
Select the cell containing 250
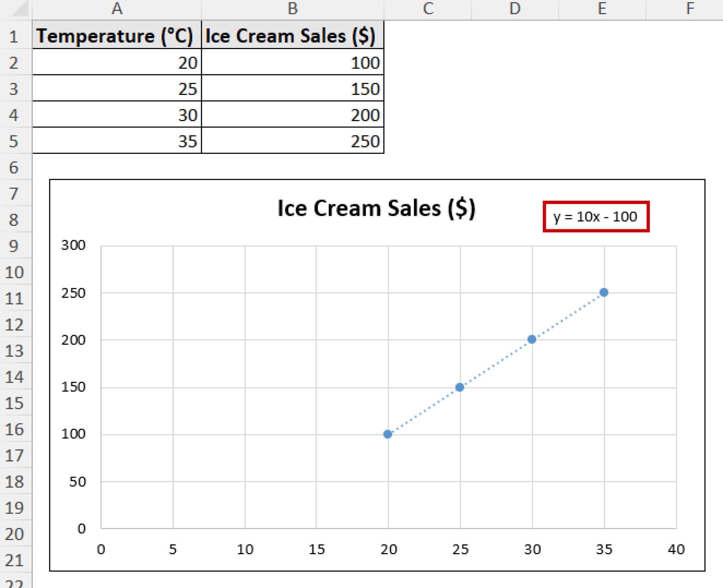click(292, 142)
